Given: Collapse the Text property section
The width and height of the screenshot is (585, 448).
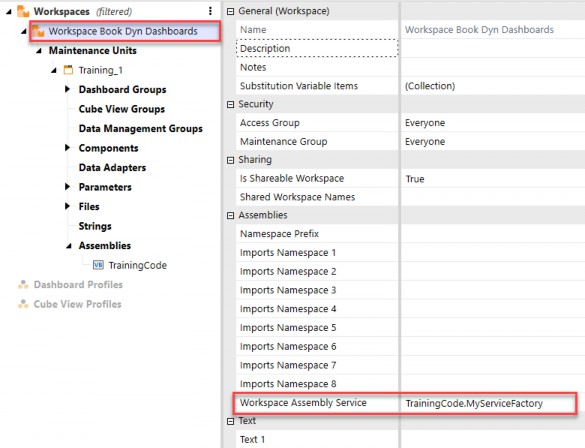Looking at the screenshot, I should tap(231, 421).
